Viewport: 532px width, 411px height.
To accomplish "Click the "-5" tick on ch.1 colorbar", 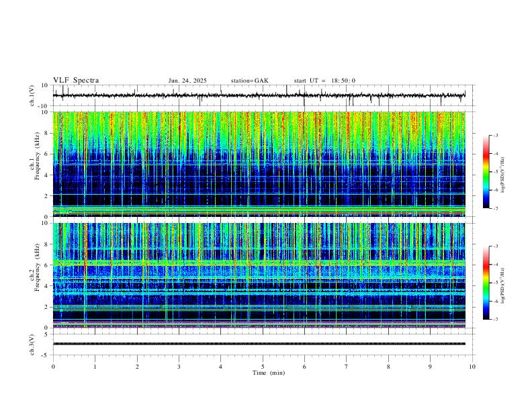I will point(495,172).
